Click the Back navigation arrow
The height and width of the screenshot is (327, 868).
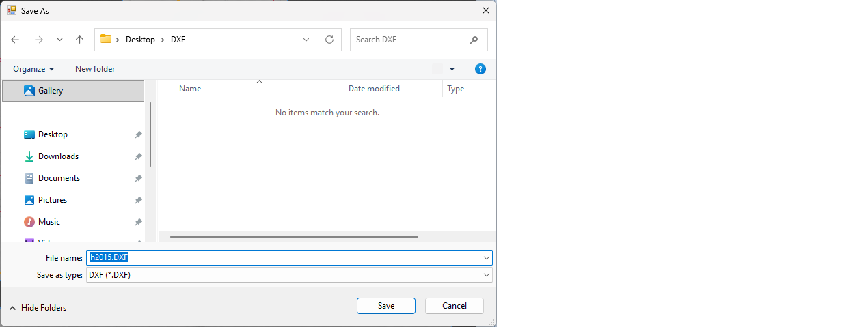[15, 40]
